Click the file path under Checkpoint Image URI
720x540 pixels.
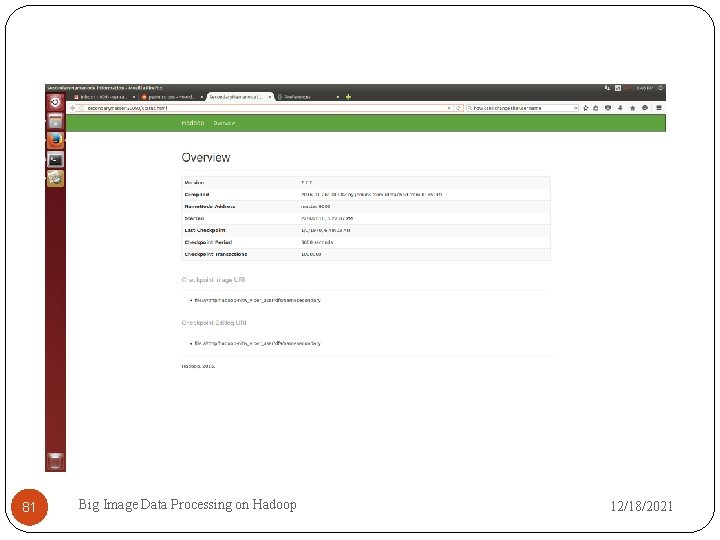point(258,300)
